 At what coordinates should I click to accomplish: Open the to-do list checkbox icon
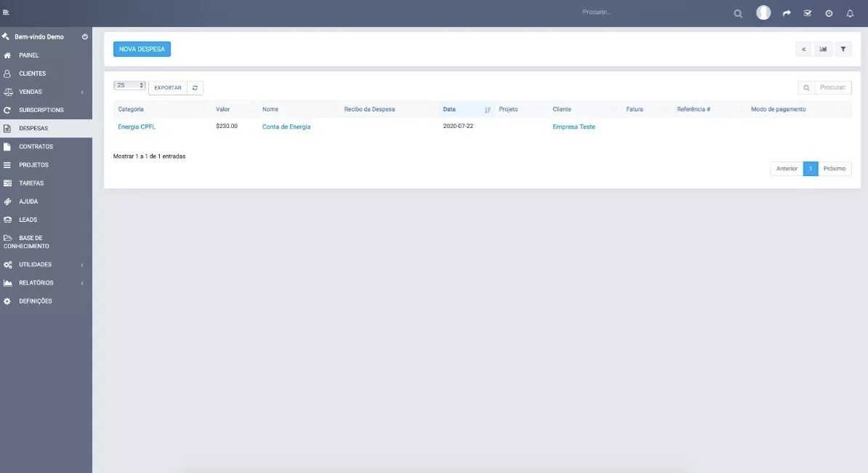click(x=806, y=12)
